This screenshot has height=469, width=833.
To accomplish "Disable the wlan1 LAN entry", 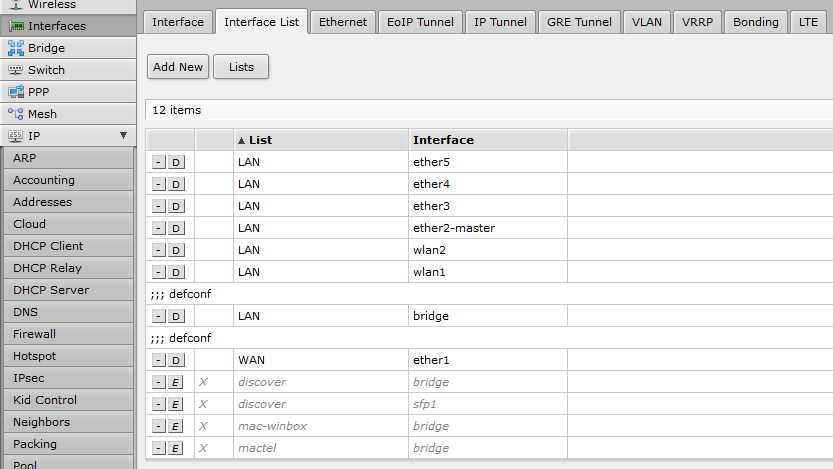I will tap(176, 272).
